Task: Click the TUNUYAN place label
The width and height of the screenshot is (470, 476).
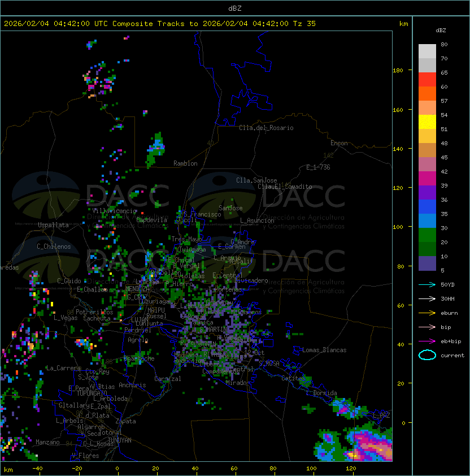Action: (120, 440)
